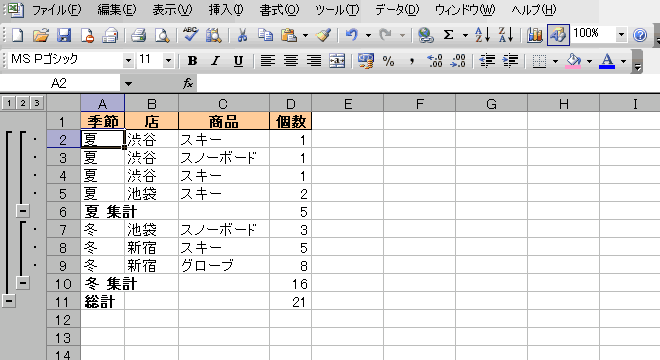
Task: Run the ABC spelling check
Action: (x=191, y=35)
